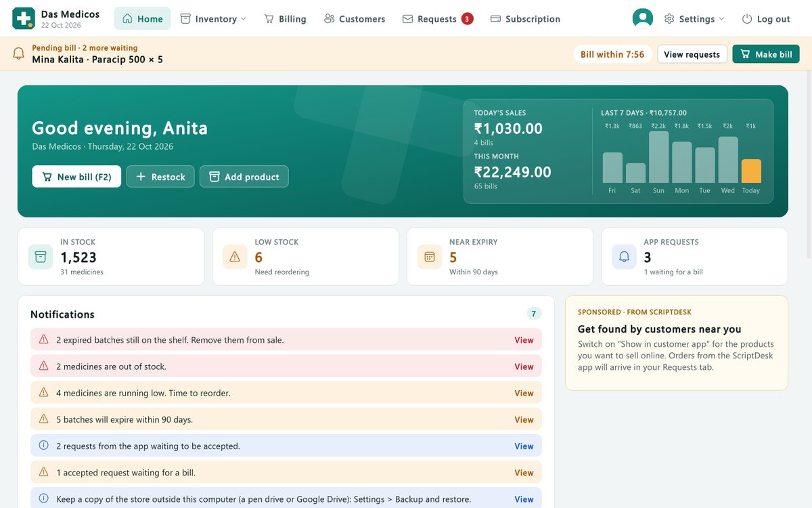This screenshot has height=508, width=812.
Task: Open the ScriptDesk sponsored card
Action: [677, 343]
